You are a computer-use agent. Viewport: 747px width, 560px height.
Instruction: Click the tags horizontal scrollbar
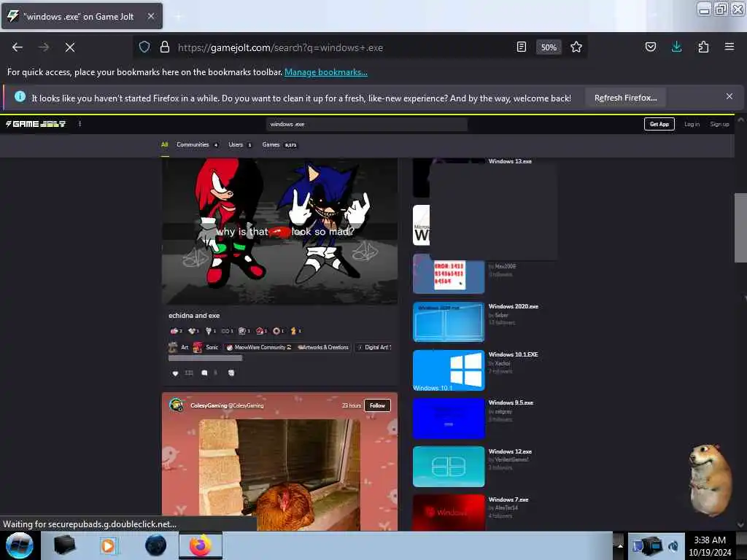(205, 358)
